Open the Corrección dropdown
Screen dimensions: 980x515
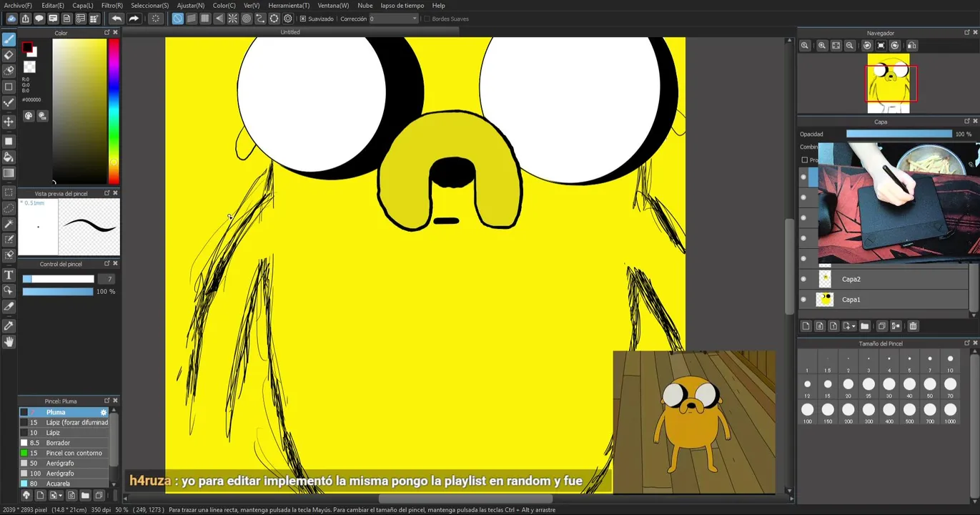click(x=394, y=19)
